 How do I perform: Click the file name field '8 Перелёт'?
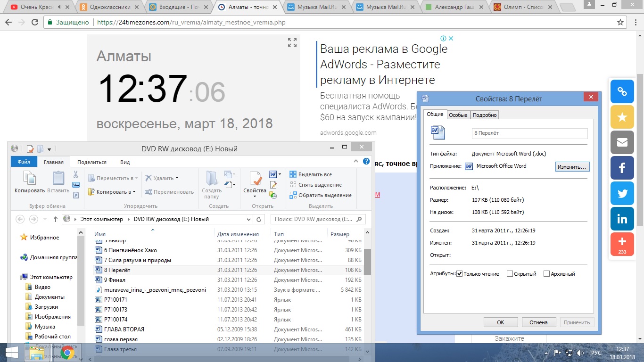tap(530, 133)
